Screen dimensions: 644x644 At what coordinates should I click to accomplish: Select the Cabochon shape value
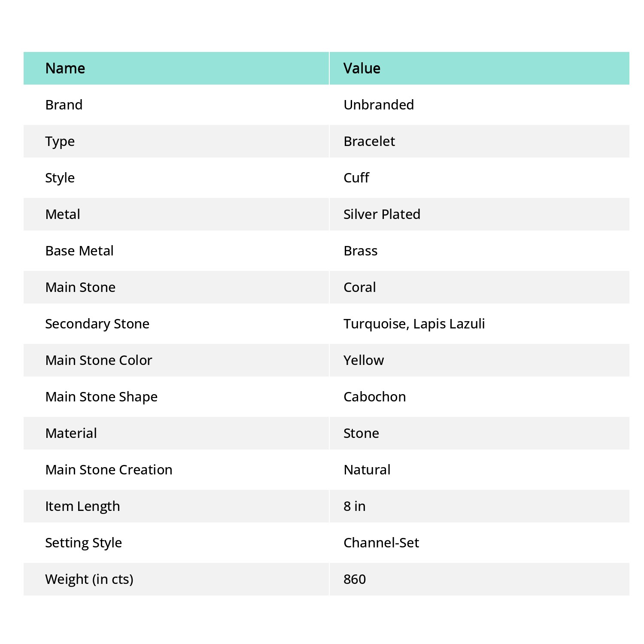point(375,397)
